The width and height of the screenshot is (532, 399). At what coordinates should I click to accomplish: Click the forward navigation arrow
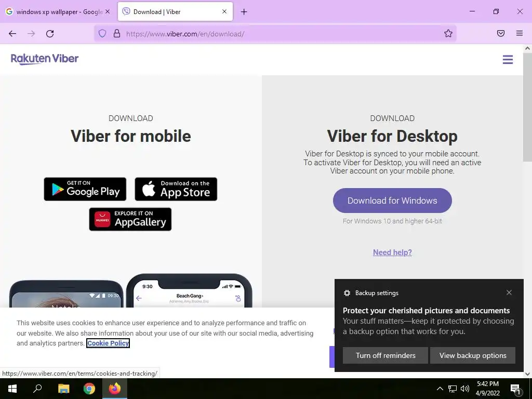31,34
